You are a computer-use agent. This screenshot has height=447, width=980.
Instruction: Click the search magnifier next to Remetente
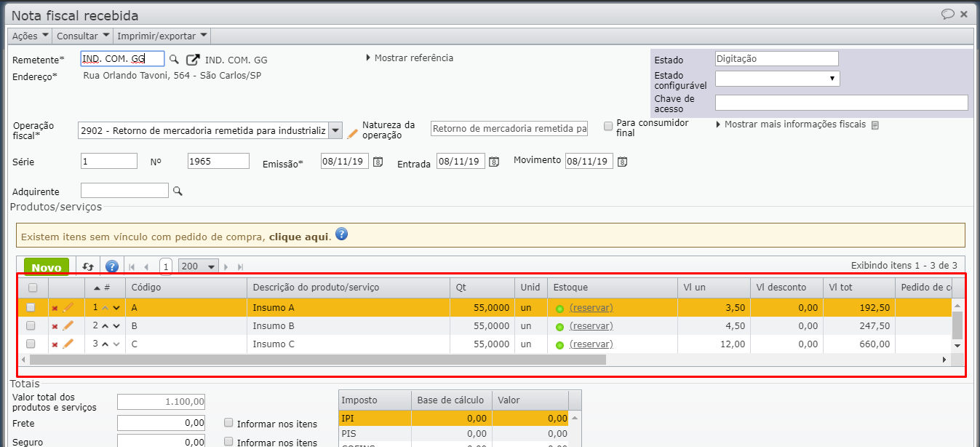[174, 60]
